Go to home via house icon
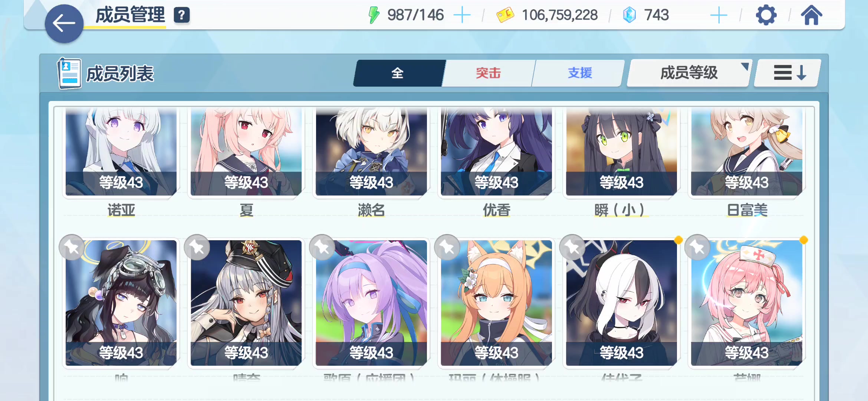Viewport: 868px width, 401px height. 811,15
